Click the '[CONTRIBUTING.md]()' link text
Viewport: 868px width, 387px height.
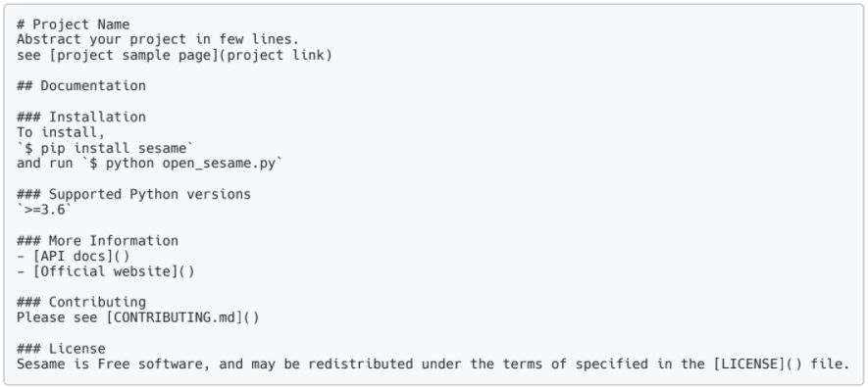tap(182, 317)
